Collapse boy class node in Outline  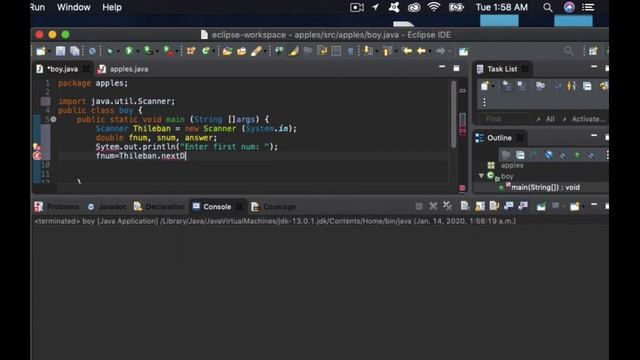coord(481,176)
